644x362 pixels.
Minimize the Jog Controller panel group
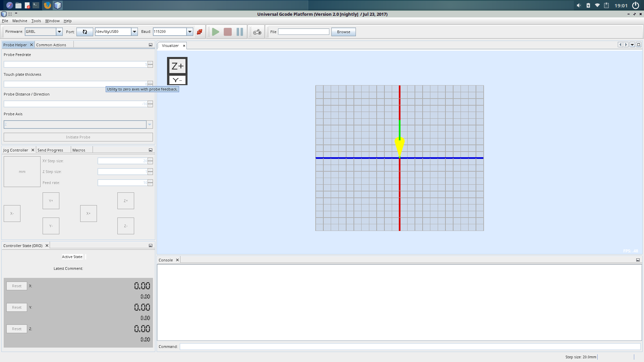coord(151,150)
